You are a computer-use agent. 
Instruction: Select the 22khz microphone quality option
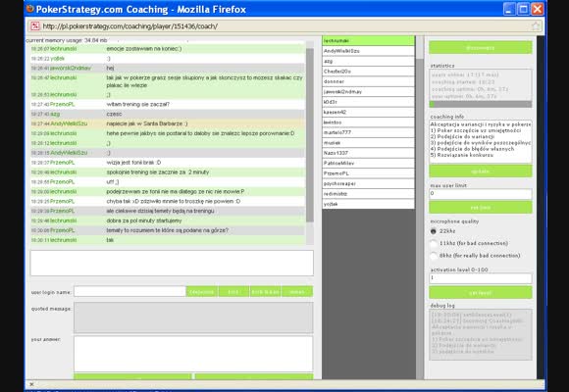click(x=434, y=231)
